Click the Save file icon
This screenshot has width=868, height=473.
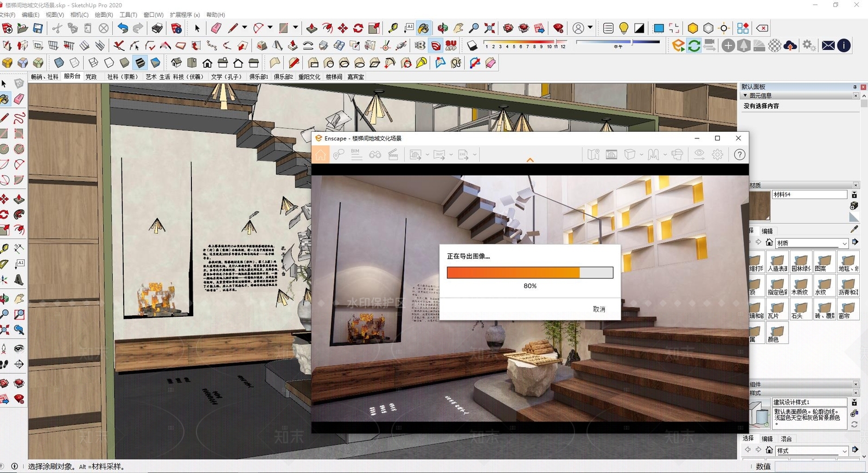[x=37, y=28]
